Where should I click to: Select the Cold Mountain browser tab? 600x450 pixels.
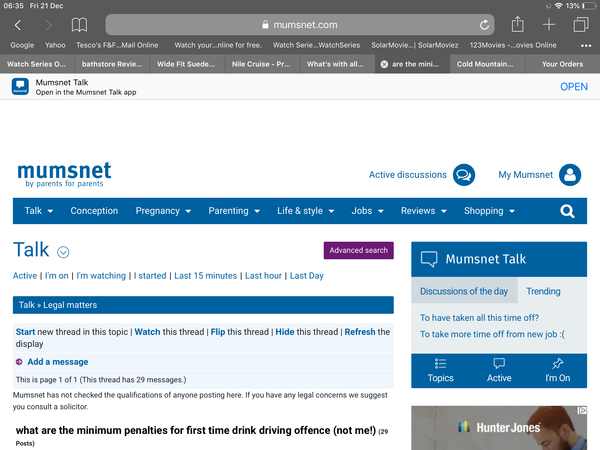[488, 64]
